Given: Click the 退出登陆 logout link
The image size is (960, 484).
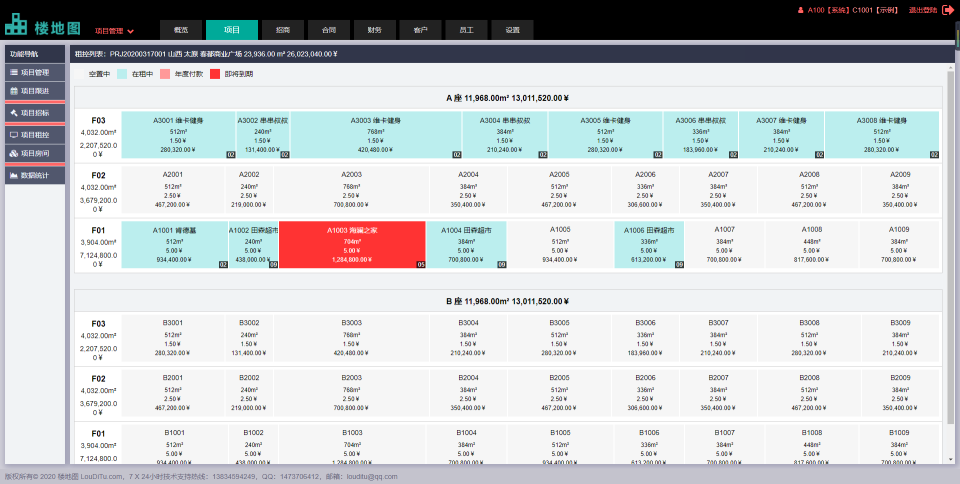Looking at the screenshot, I should [x=923, y=10].
